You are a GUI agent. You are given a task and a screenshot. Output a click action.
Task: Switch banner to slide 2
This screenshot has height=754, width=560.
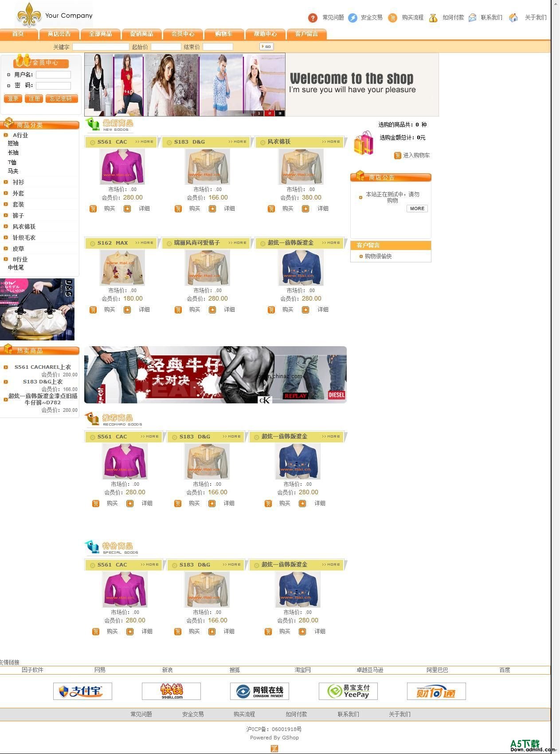(x=270, y=113)
